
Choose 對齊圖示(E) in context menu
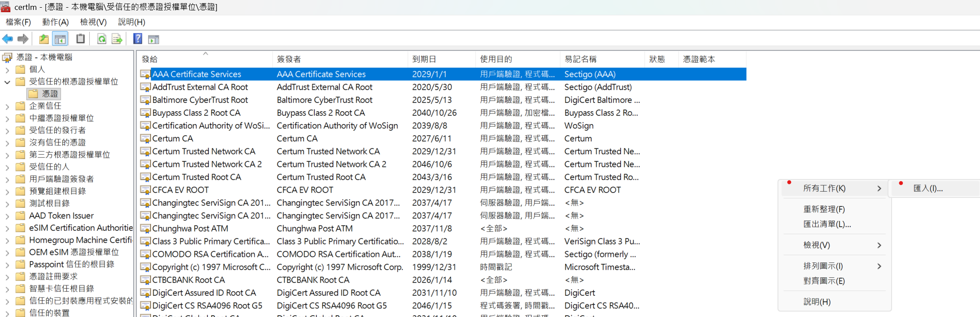point(835,281)
